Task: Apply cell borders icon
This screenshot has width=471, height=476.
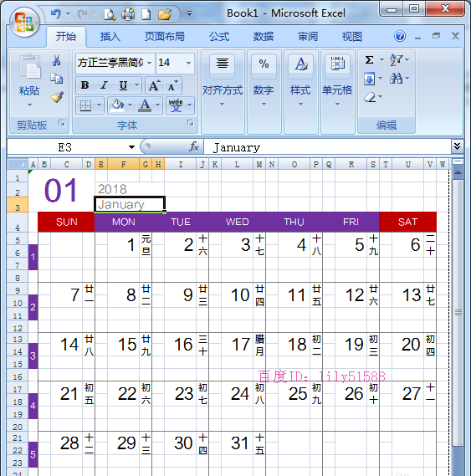Action: [85, 105]
